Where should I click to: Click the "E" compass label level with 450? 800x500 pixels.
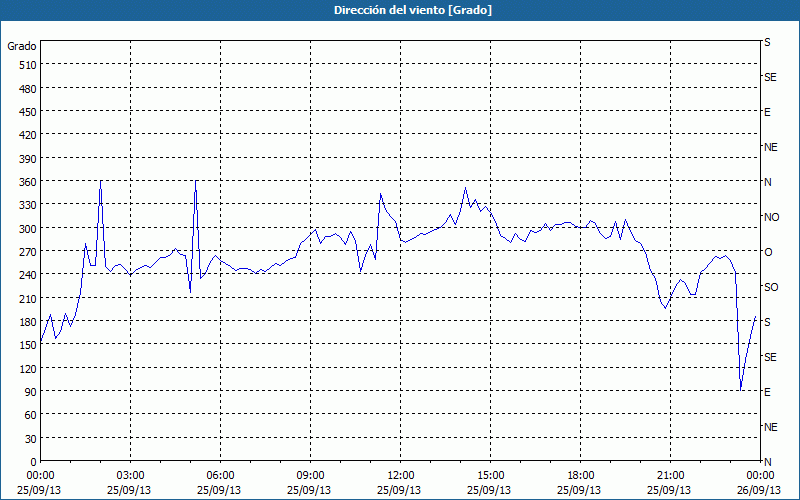[x=767, y=112]
